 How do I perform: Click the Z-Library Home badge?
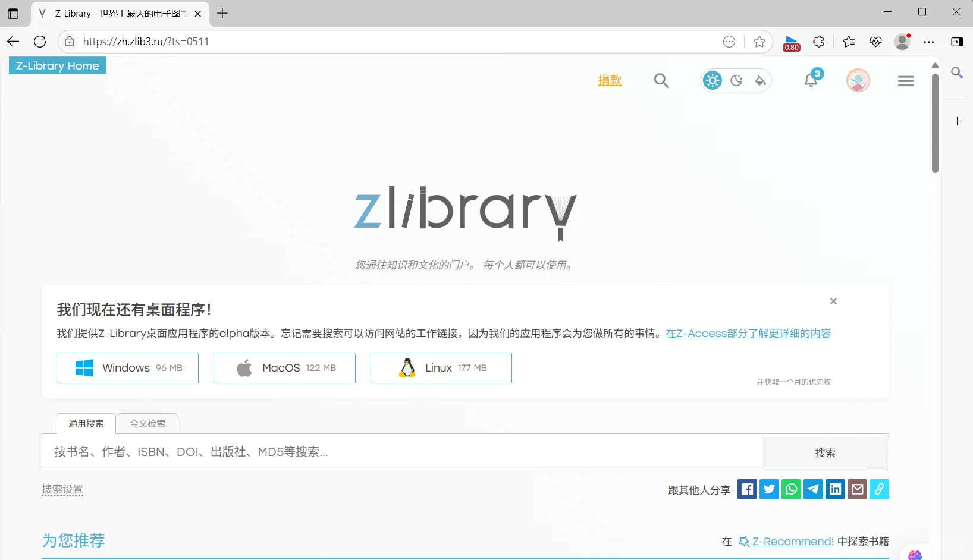[x=58, y=65]
